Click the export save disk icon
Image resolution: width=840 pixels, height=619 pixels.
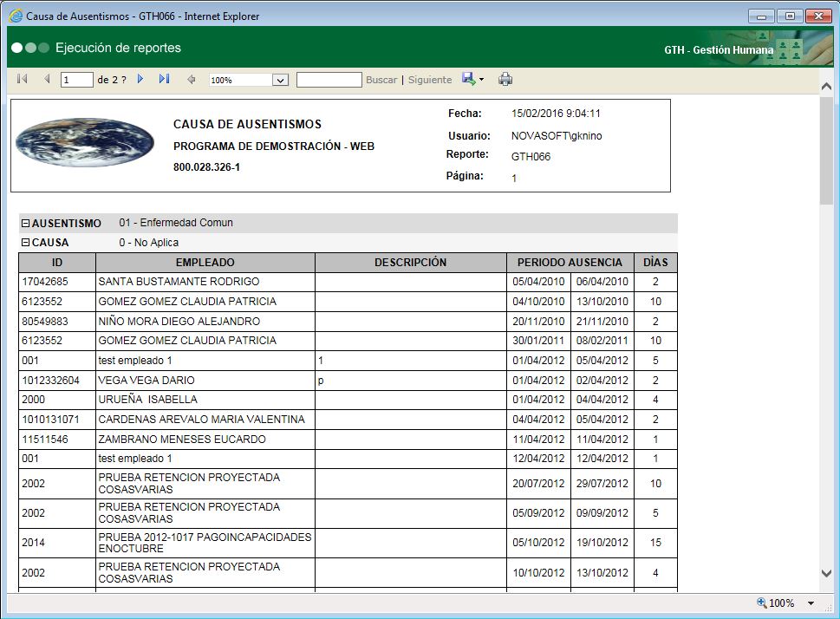click(468, 79)
